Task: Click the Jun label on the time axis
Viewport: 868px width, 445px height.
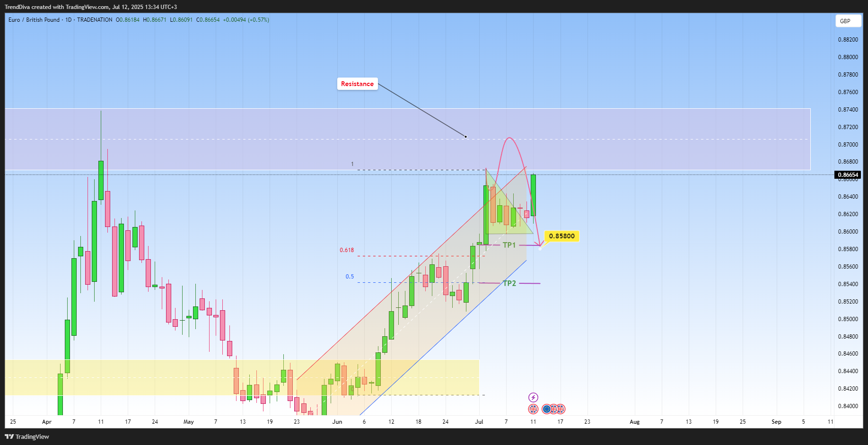Action: [x=337, y=422]
